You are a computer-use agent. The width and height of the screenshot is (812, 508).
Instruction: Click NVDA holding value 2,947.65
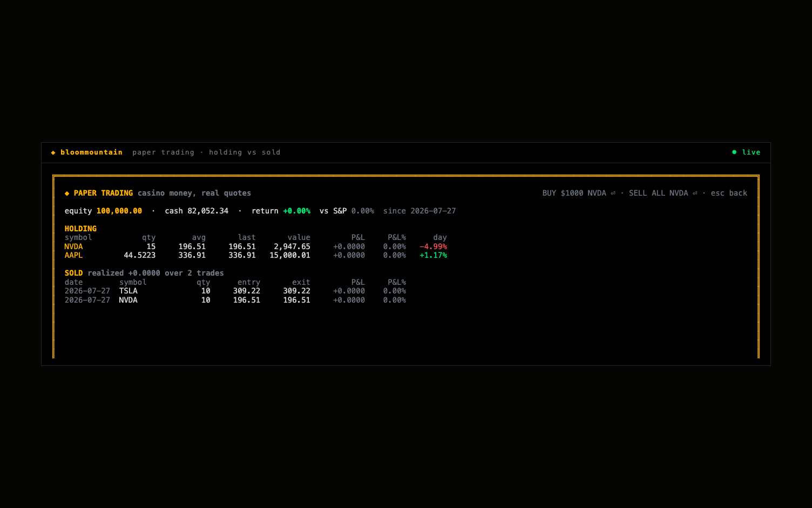(x=292, y=247)
